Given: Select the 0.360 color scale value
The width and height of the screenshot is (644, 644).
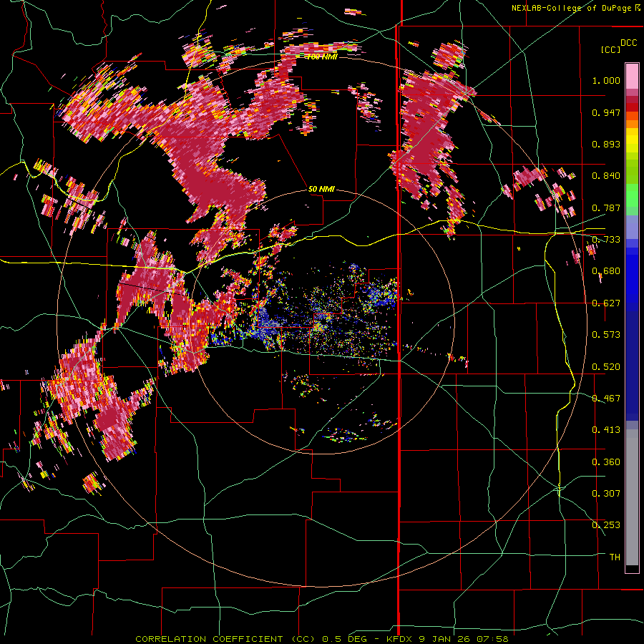Looking at the screenshot, I should [x=606, y=462].
